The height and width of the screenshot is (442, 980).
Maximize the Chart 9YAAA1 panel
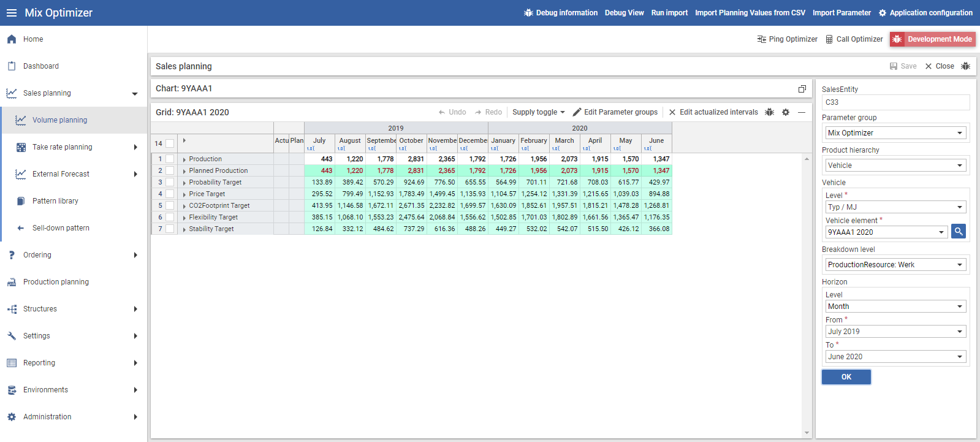coord(802,89)
